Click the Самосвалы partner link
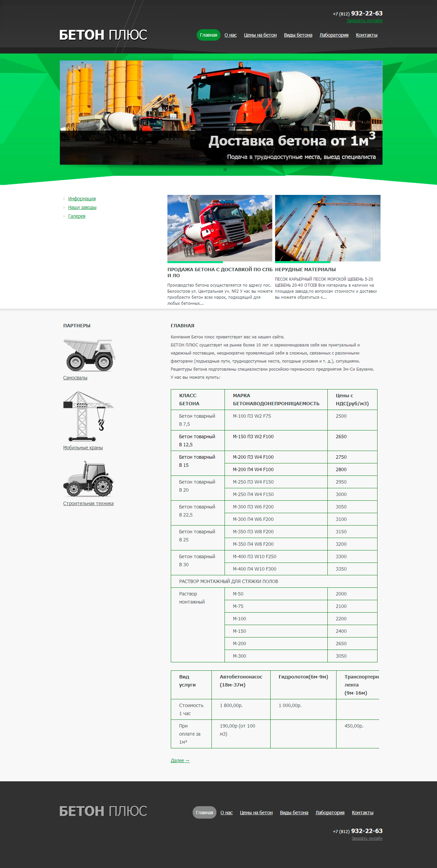This screenshot has height=868, width=437. [75, 378]
